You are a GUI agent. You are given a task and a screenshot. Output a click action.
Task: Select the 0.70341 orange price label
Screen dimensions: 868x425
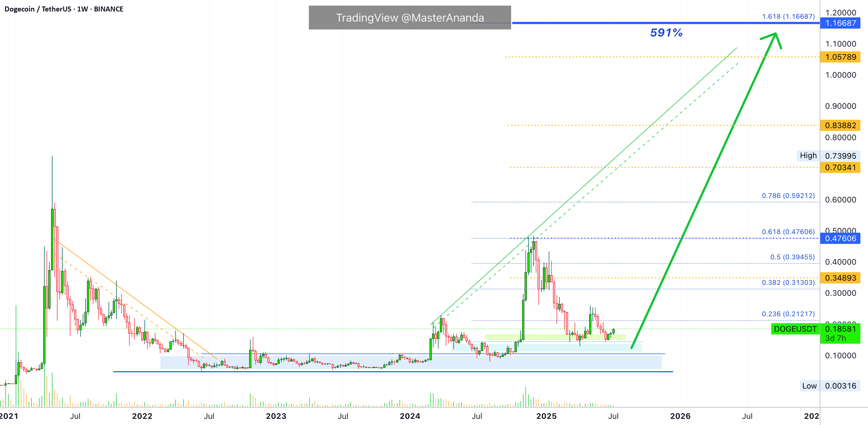[840, 167]
